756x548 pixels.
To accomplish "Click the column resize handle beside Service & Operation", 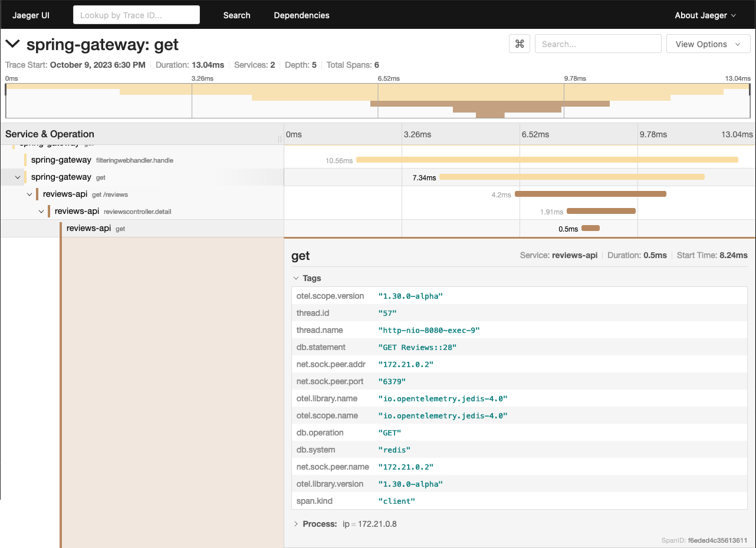I will 280,139.
